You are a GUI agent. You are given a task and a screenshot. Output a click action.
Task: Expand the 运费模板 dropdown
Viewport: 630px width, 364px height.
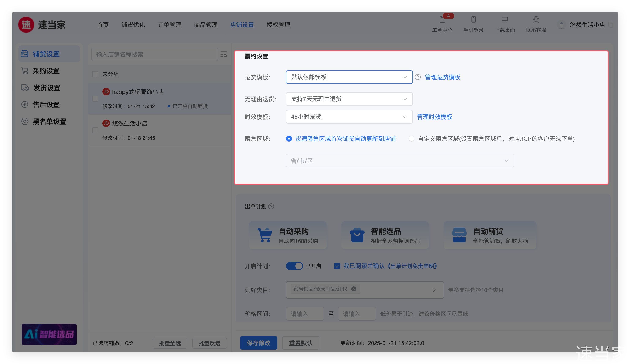pos(349,77)
